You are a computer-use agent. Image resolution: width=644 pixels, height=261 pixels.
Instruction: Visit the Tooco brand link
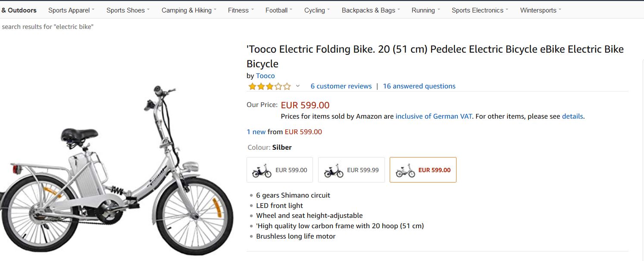pos(265,76)
